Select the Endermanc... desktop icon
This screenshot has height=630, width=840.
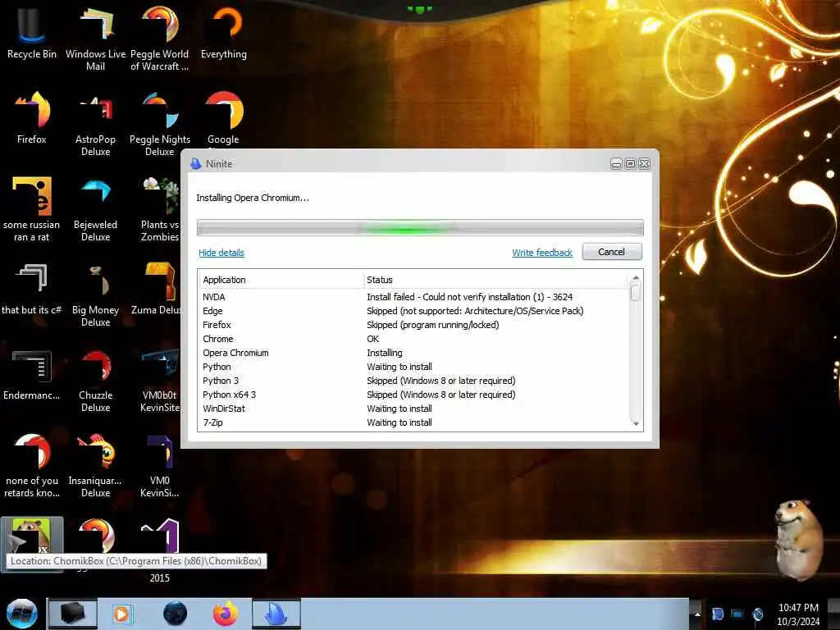[x=32, y=375]
